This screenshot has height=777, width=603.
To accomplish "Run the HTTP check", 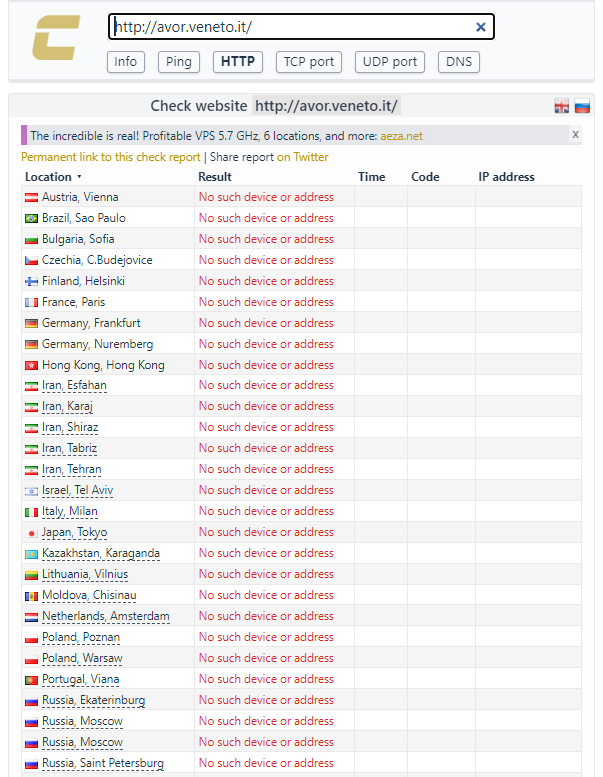I will pyautogui.click(x=238, y=62).
